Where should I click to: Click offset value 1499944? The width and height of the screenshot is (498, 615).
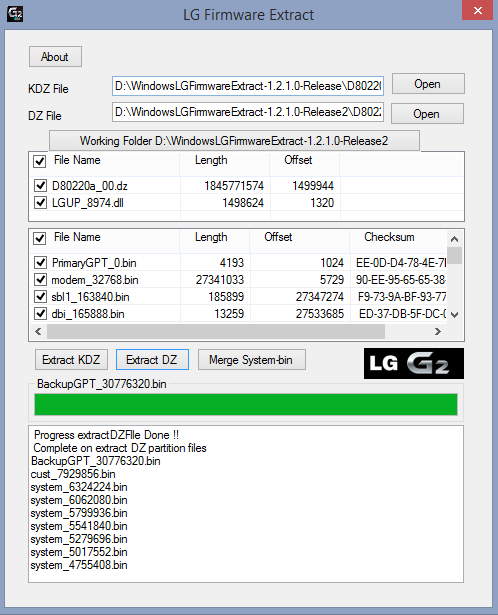coord(313,186)
